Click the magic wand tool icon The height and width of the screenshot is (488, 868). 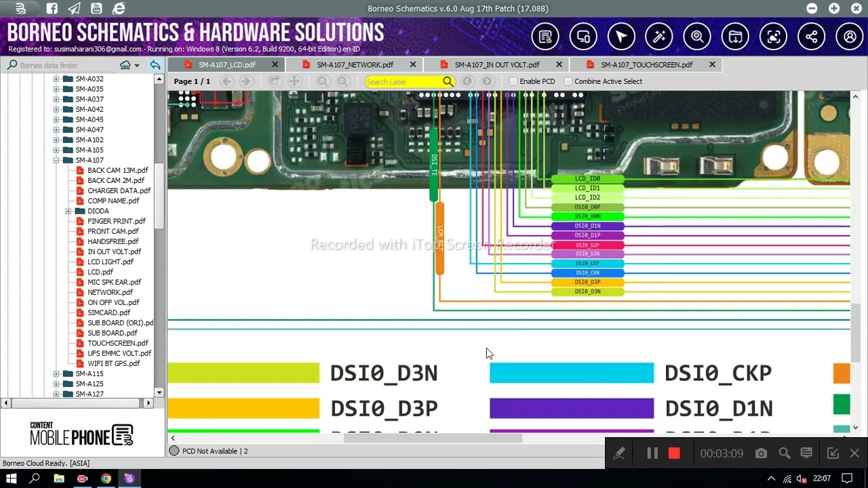(x=659, y=37)
